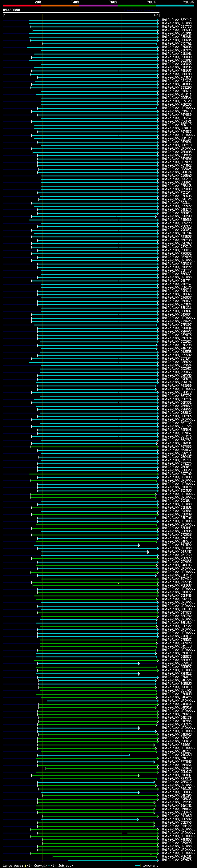Select hit label UniRef100_A4S9B9

[x=177, y=386]
